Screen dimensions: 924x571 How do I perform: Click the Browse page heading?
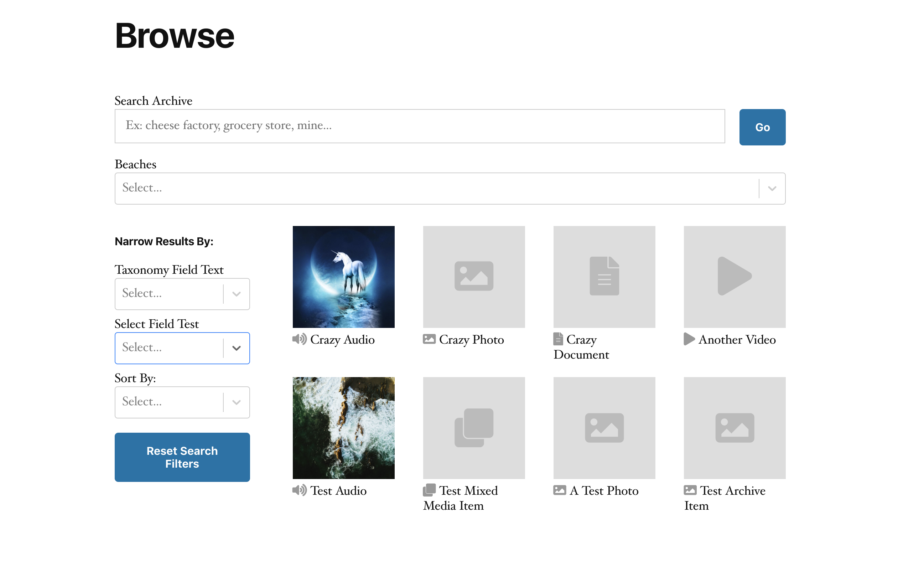click(174, 36)
